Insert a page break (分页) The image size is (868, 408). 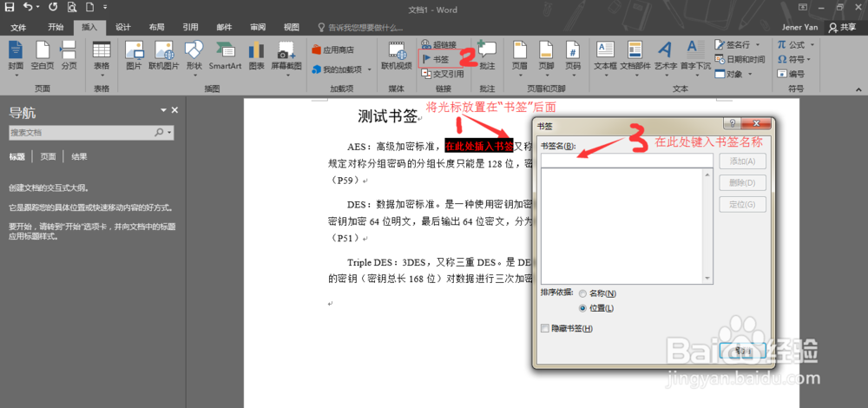[x=69, y=57]
